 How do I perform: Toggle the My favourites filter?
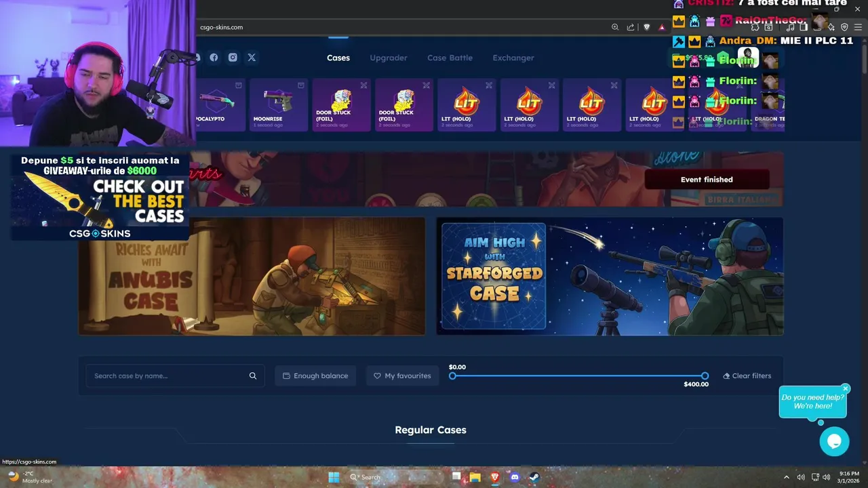402,375
